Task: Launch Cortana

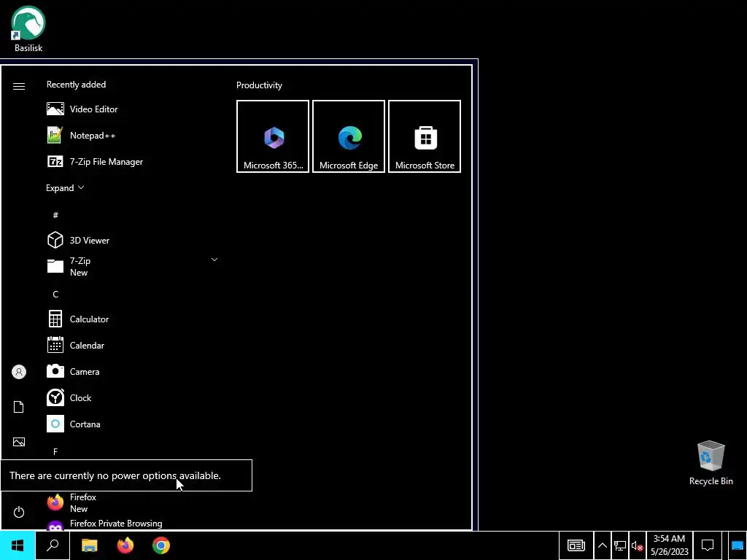Action: pyautogui.click(x=133, y=424)
